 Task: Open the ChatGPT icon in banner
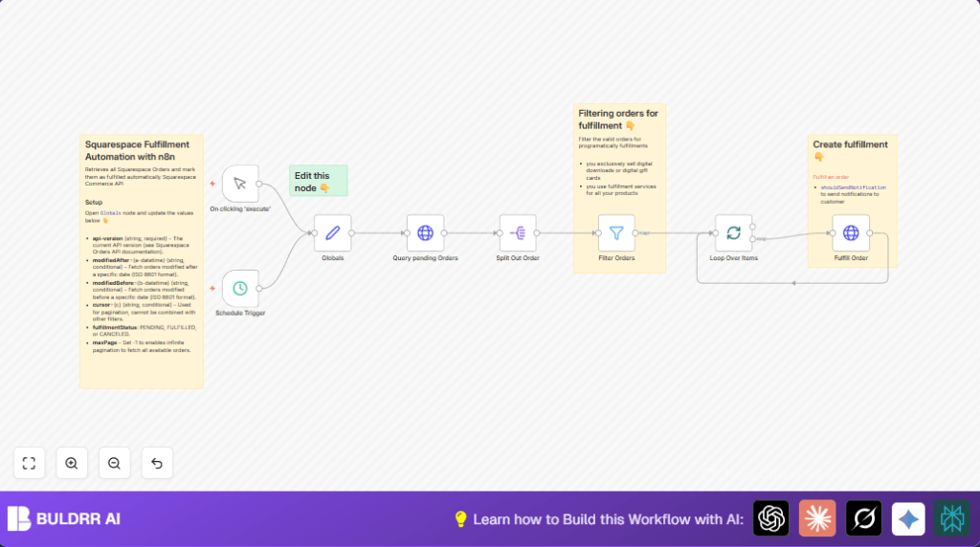(x=770, y=518)
